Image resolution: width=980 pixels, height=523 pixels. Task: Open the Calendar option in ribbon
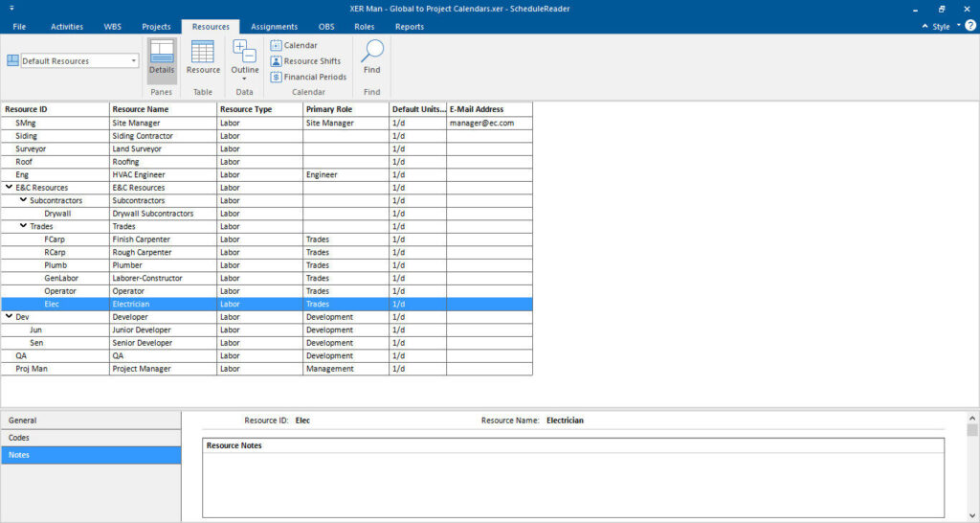pos(294,45)
